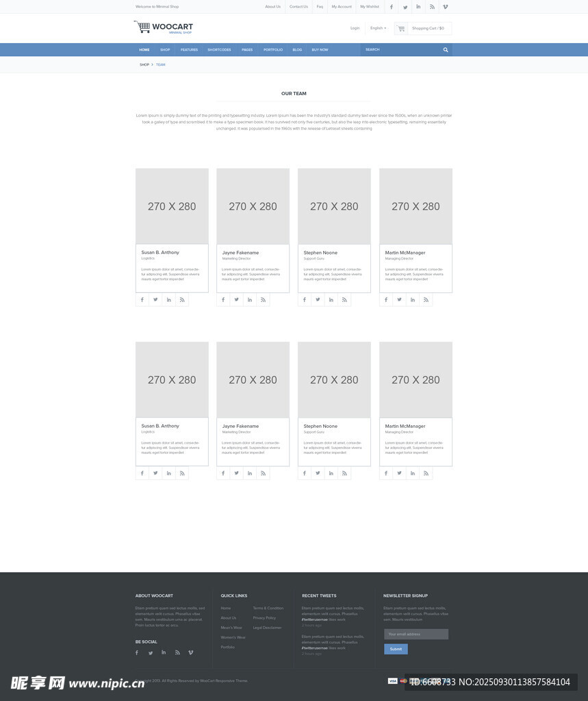
Task: Expand the English language dropdown
Action: [x=378, y=28]
